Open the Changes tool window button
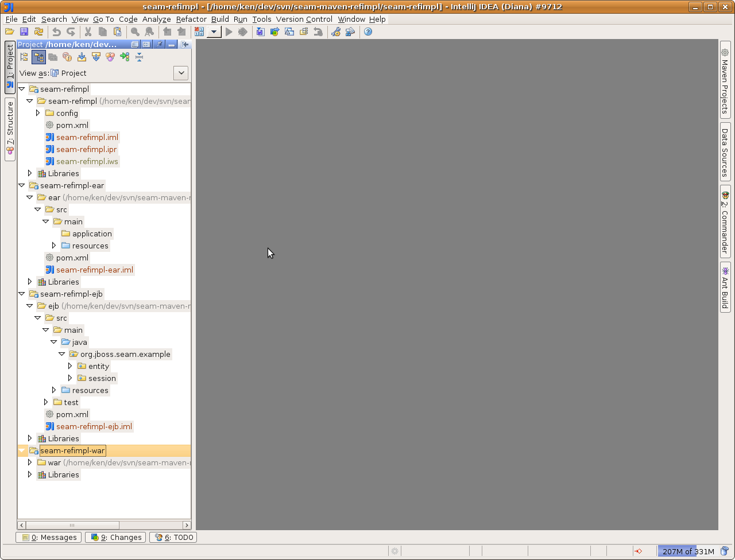 pos(116,538)
